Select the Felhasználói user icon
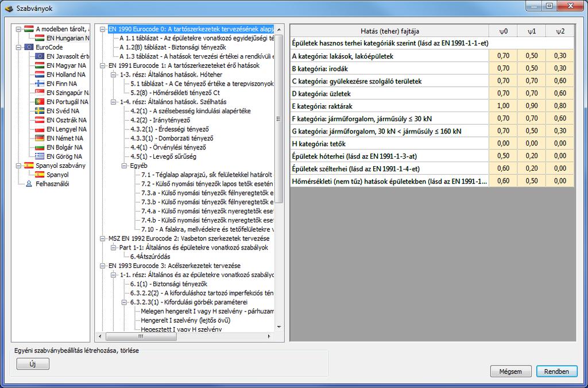Screen dimensions: 588x388 [x=29, y=184]
